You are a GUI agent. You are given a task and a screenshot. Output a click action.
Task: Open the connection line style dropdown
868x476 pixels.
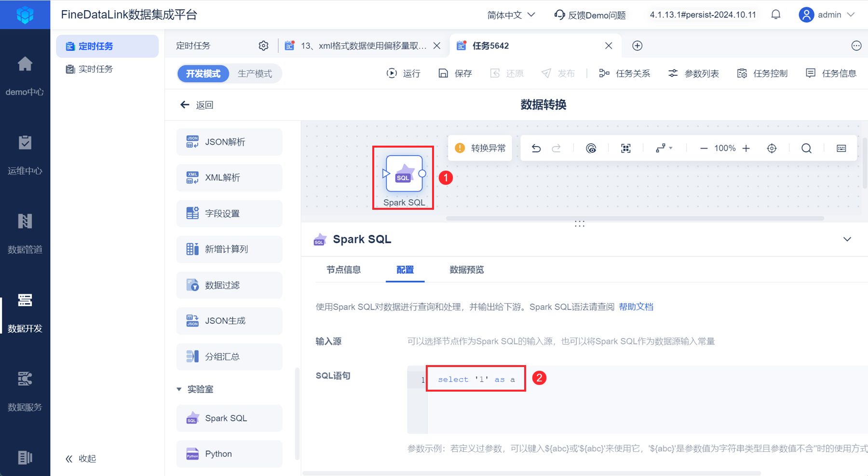[x=664, y=148]
